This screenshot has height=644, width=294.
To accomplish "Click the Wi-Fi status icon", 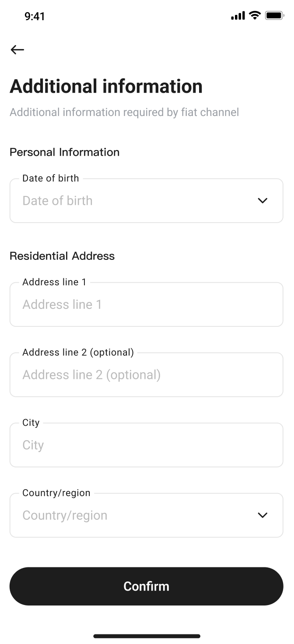I will point(255,16).
